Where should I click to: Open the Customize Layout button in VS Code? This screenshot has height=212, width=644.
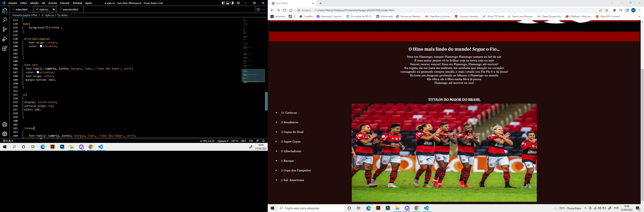click(238, 3)
